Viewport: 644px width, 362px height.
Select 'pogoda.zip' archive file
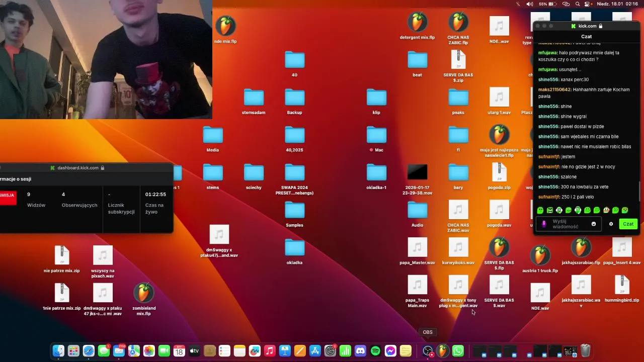499,176
